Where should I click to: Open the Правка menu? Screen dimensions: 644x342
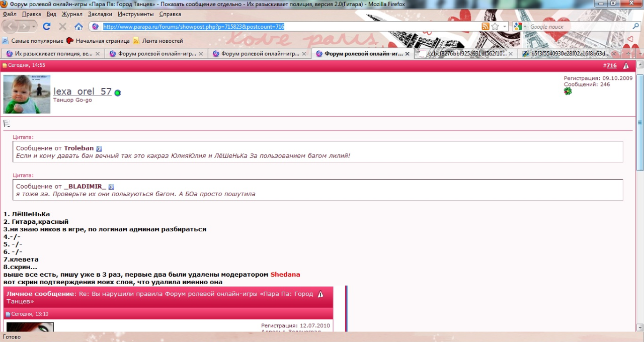point(32,14)
